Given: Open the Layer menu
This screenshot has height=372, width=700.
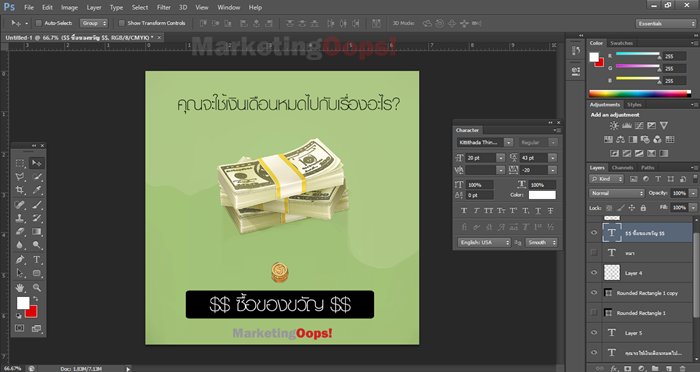Looking at the screenshot, I should pyautogui.click(x=94, y=8).
